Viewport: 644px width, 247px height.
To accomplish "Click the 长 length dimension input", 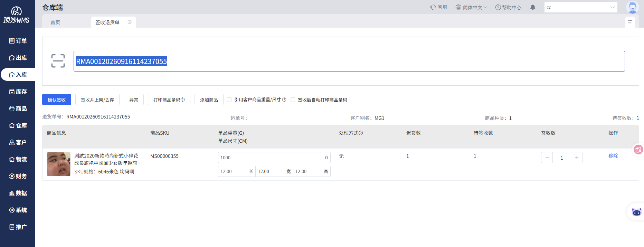I will 237,171.
